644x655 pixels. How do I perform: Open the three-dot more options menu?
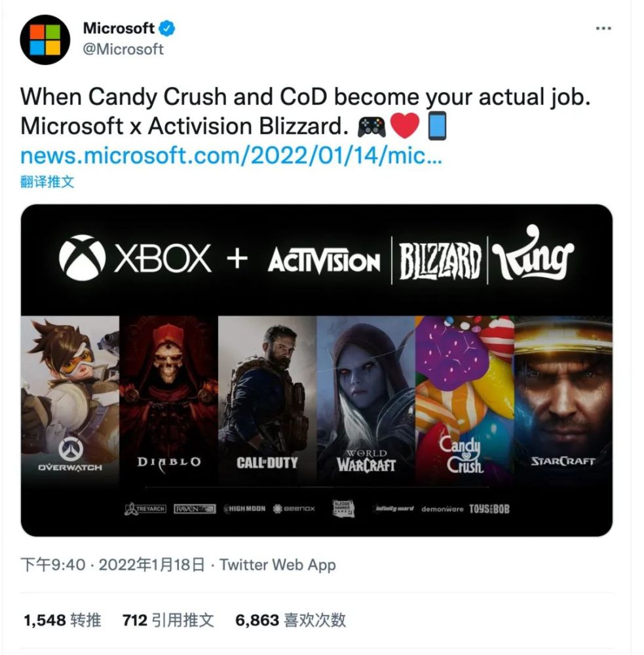[603, 28]
